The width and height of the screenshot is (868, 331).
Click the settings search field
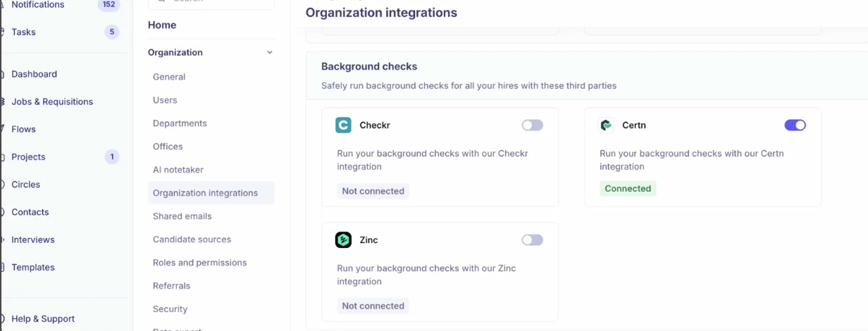211,3
